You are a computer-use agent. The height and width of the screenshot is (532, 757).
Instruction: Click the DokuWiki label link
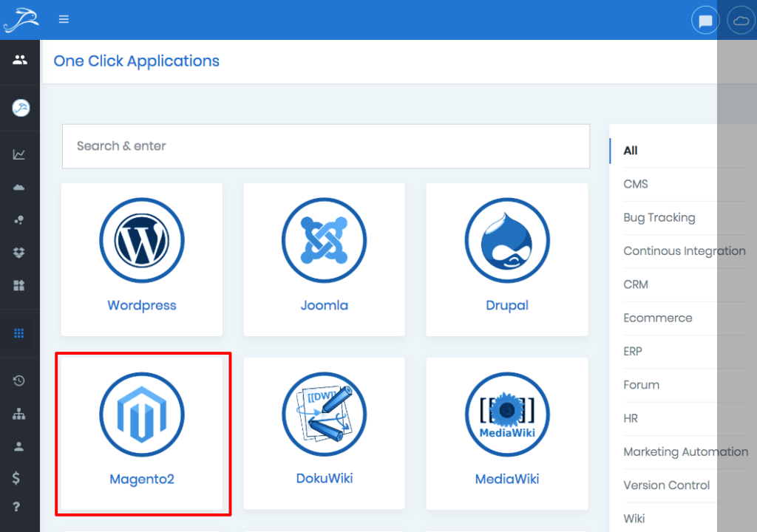point(324,478)
